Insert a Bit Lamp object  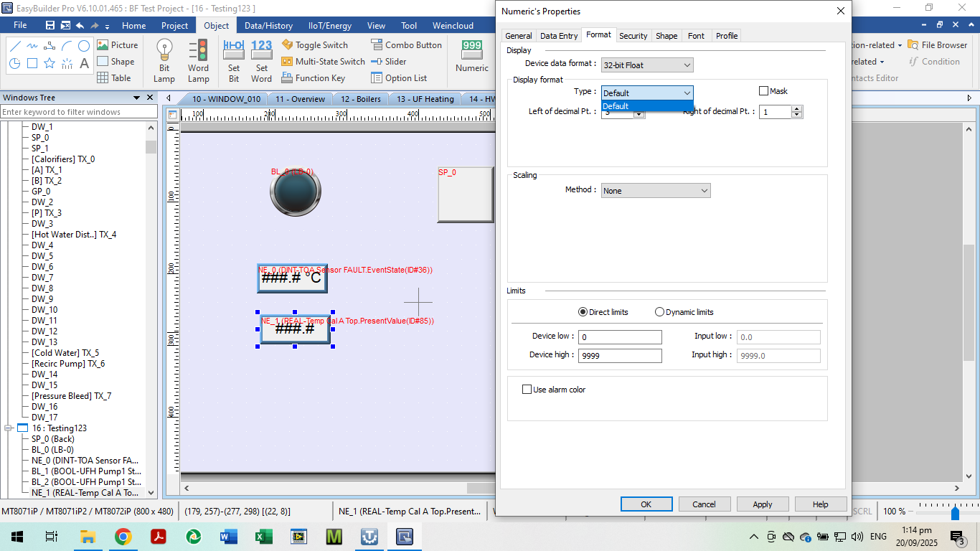164,60
